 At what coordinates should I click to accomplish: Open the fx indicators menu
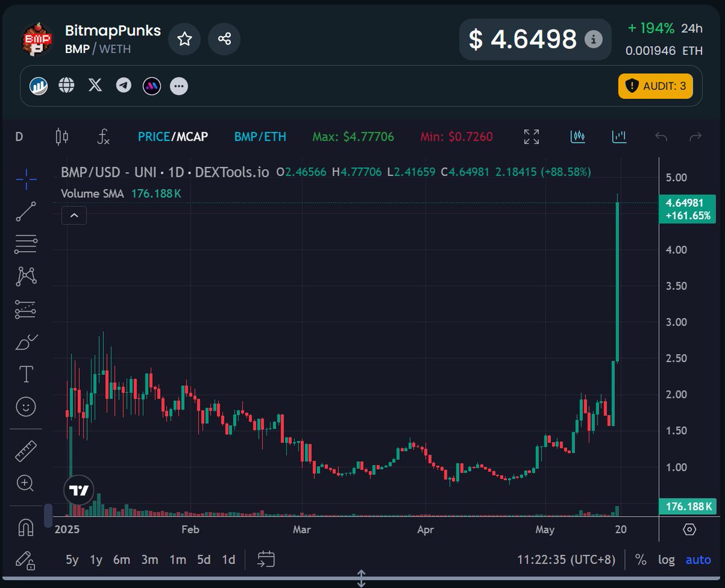point(103,137)
